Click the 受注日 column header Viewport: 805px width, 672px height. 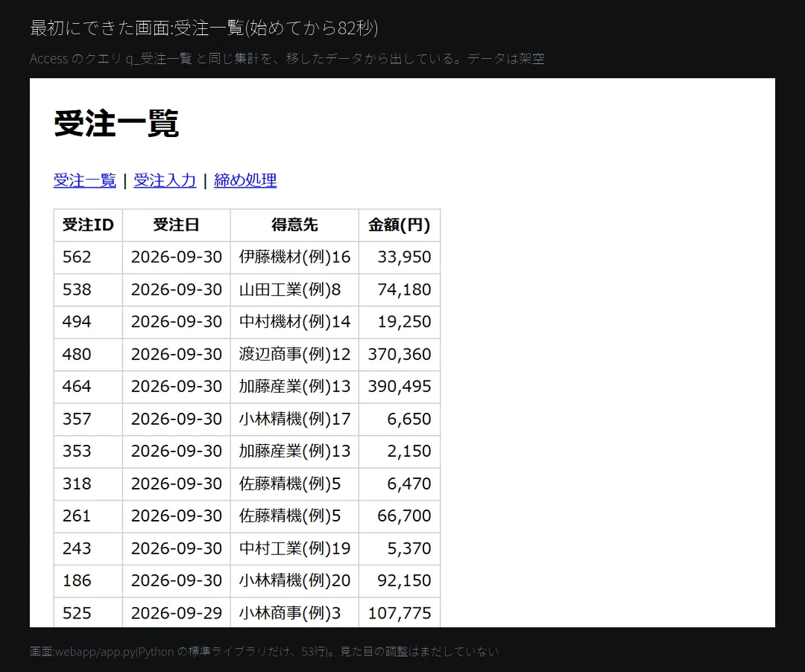pos(176,225)
